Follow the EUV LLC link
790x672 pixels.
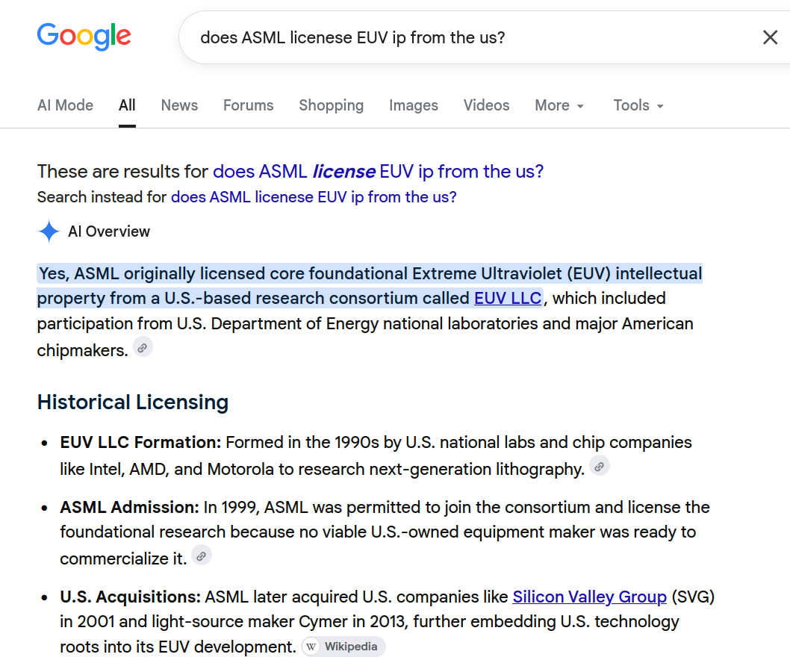(508, 298)
